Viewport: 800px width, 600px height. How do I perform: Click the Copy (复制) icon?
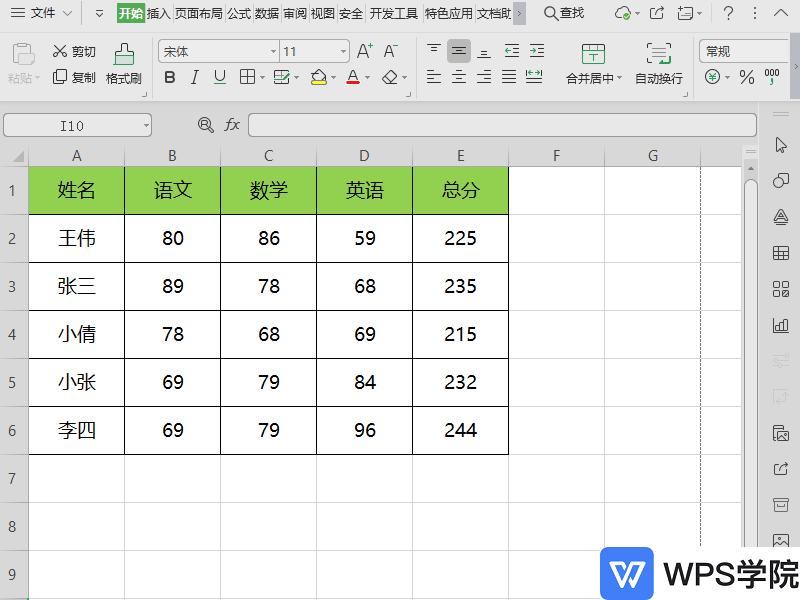pyautogui.click(x=62, y=74)
